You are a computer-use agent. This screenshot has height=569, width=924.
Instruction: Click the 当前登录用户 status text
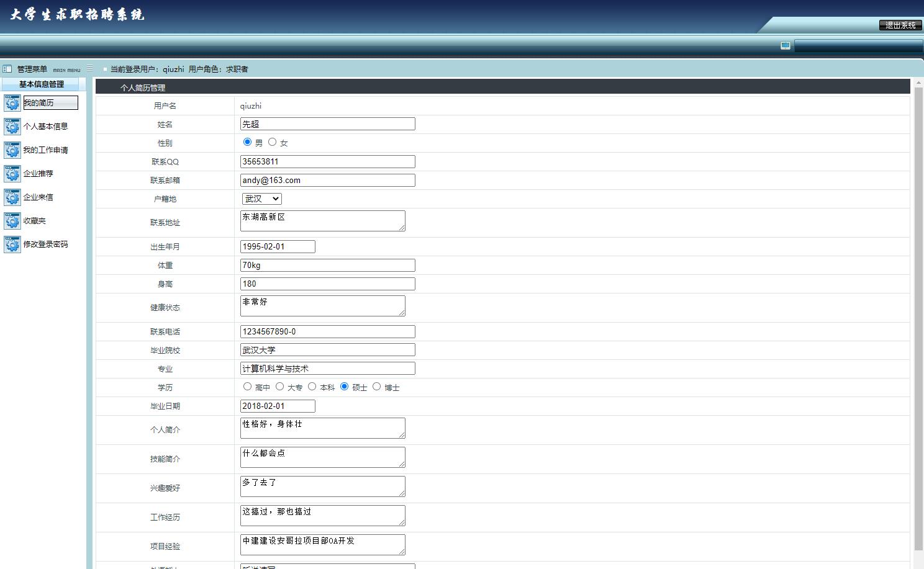coord(179,69)
